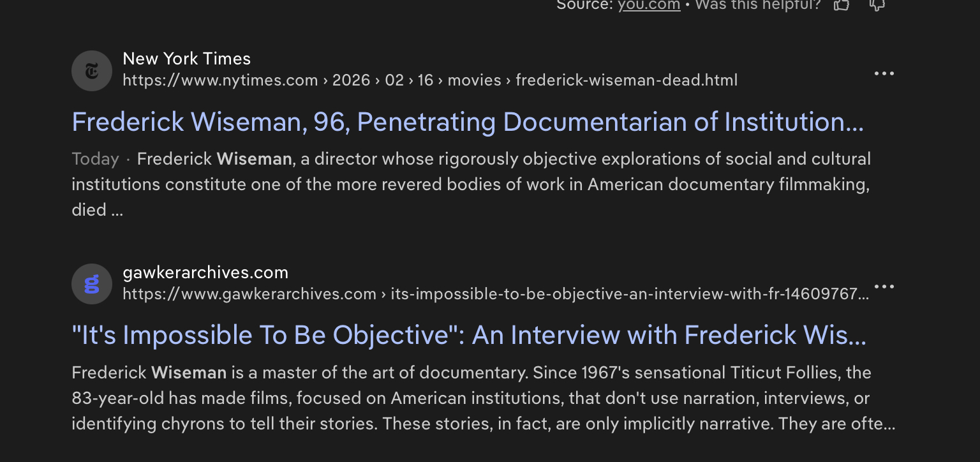Click the New York Times favicon
Screen dimensions: 980x462
92,71
